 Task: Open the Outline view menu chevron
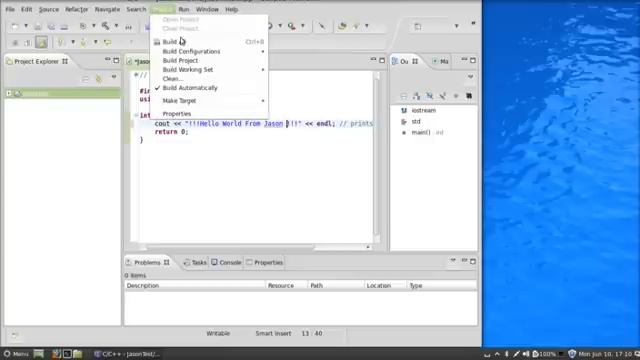click(x=470, y=77)
